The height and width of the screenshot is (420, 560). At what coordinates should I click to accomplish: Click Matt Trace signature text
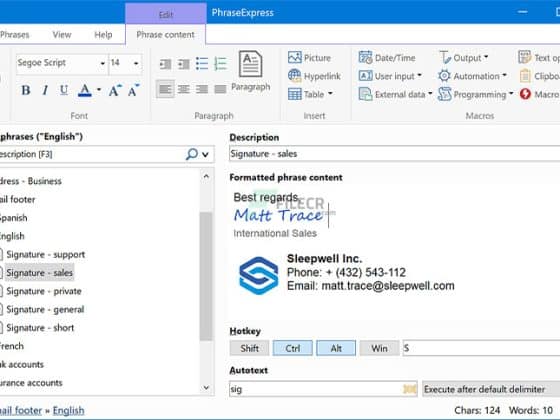(x=278, y=216)
